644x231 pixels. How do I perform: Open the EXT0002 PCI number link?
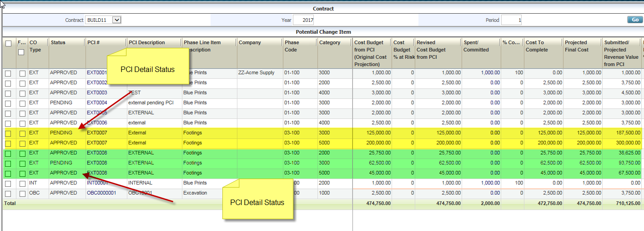coord(97,83)
